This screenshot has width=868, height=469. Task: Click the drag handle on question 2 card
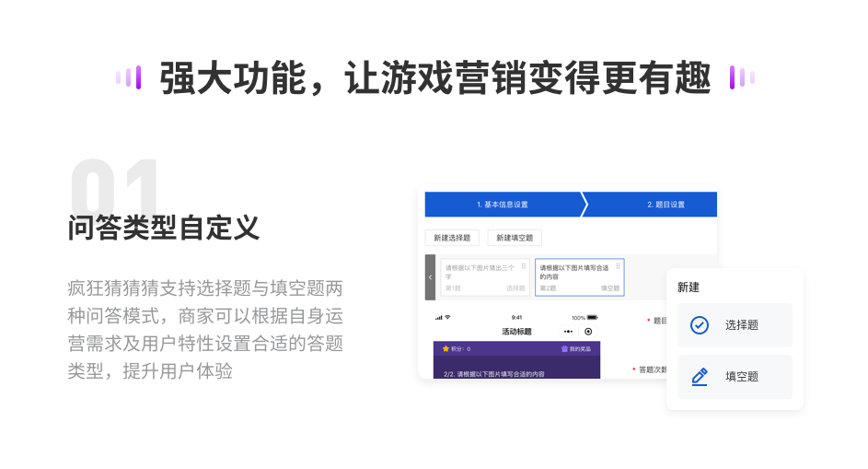[x=618, y=266]
